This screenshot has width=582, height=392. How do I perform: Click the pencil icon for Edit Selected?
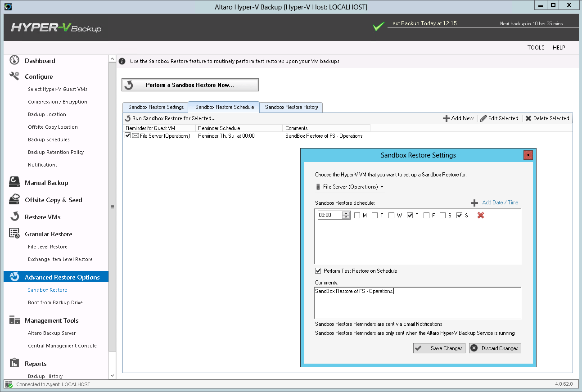tap(483, 118)
